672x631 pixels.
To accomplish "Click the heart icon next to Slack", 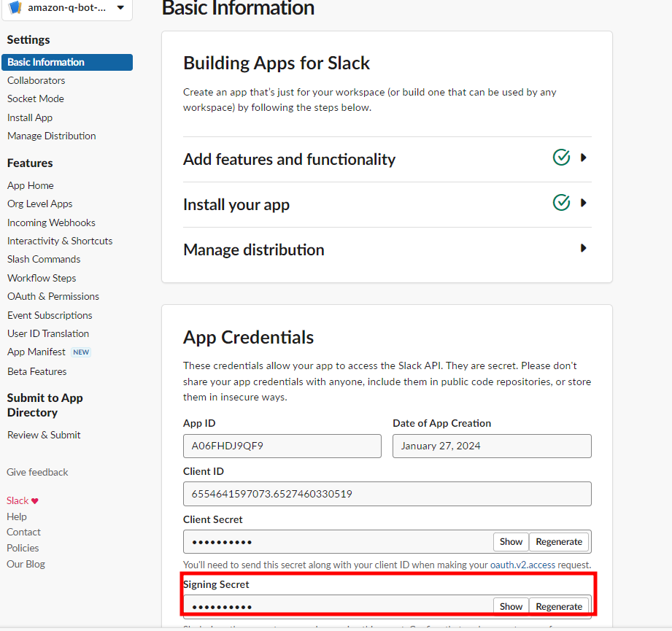I will [35, 501].
